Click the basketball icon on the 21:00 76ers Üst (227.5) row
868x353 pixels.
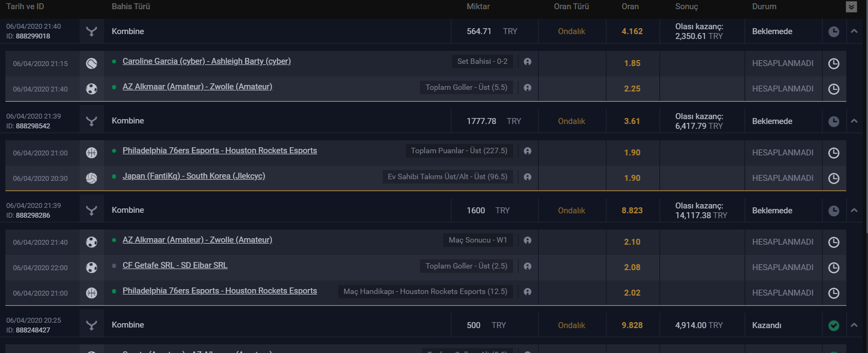point(92,153)
